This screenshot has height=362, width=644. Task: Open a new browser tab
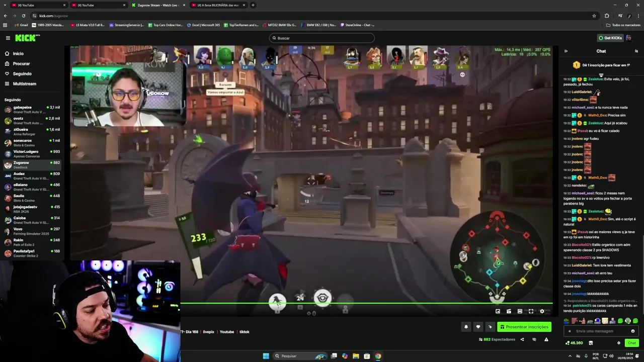tap(253, 5)
